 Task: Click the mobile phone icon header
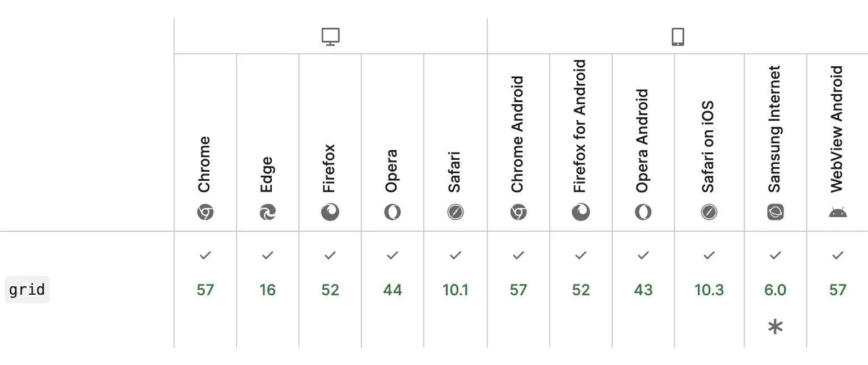pyautogui.click(x=677, y=37)
